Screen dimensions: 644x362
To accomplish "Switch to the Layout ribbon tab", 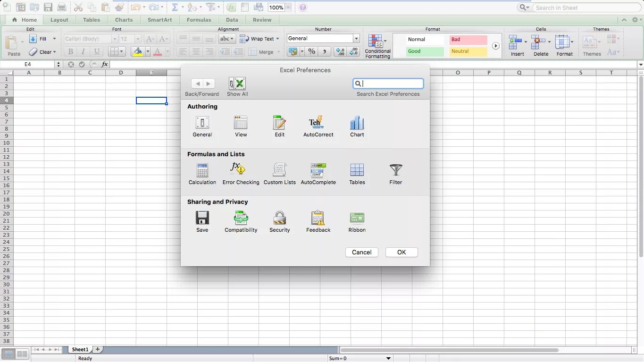I will 59,20.
